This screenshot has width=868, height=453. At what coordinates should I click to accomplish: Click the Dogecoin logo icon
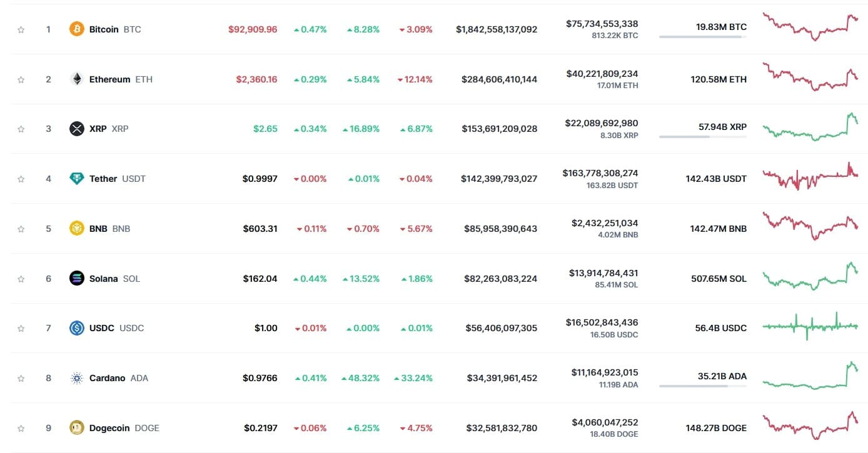coord(76,428)
